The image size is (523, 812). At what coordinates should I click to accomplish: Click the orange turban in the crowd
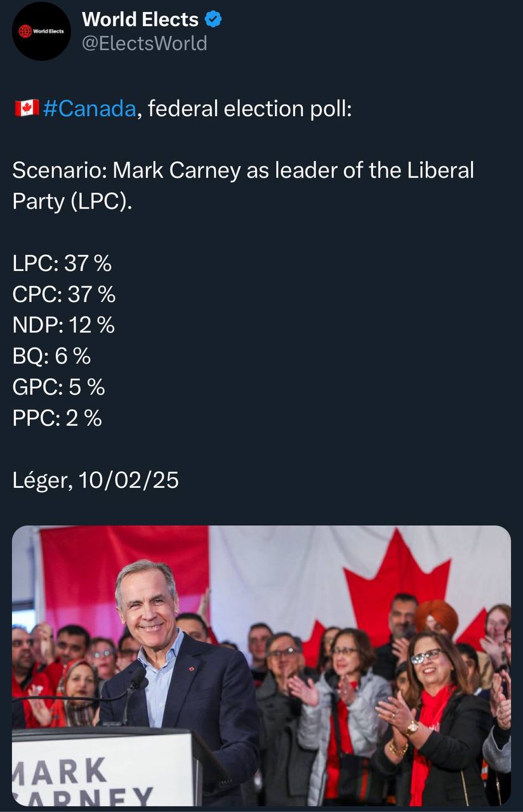[436, 617]
